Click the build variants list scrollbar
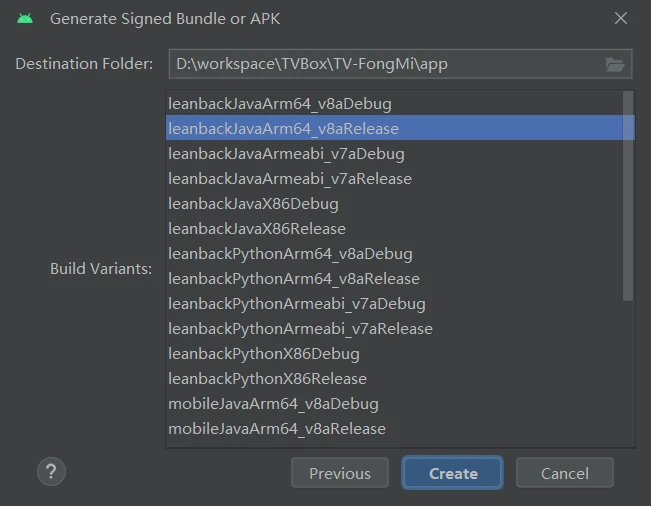This screenshot has height=506, width=651. pyautogui.click(x=628, y=196)
